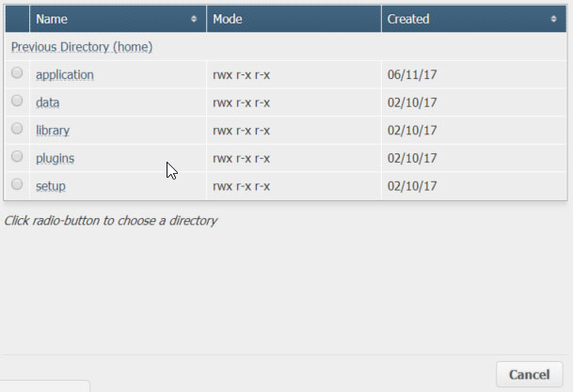Select the library directory radio button
The width and height of the screenshot is (573, 392).
point(17,129)
